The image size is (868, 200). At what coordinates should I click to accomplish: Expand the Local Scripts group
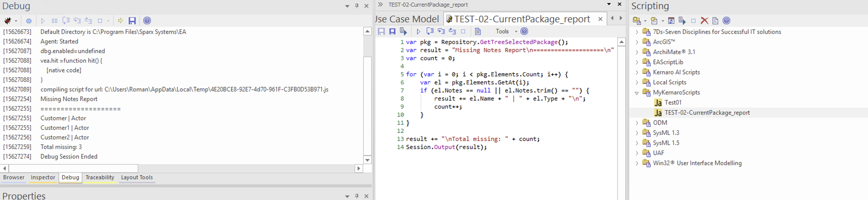coord(636,83)
